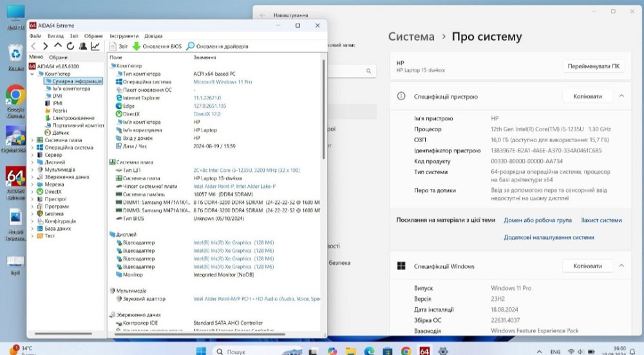Screen dimensions: 644x355
Task: Go forward with AIDA64 forward arrow
Action: [46, 46]
